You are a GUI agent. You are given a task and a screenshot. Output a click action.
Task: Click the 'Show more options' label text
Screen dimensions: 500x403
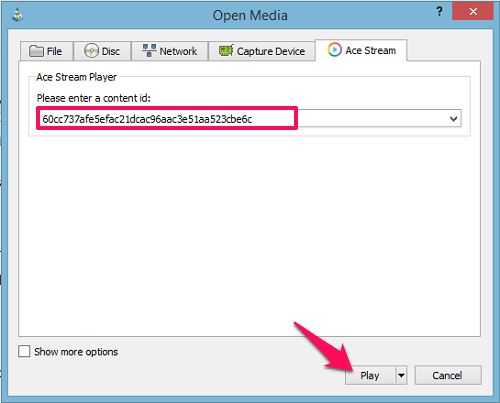[x=76, y=352]
